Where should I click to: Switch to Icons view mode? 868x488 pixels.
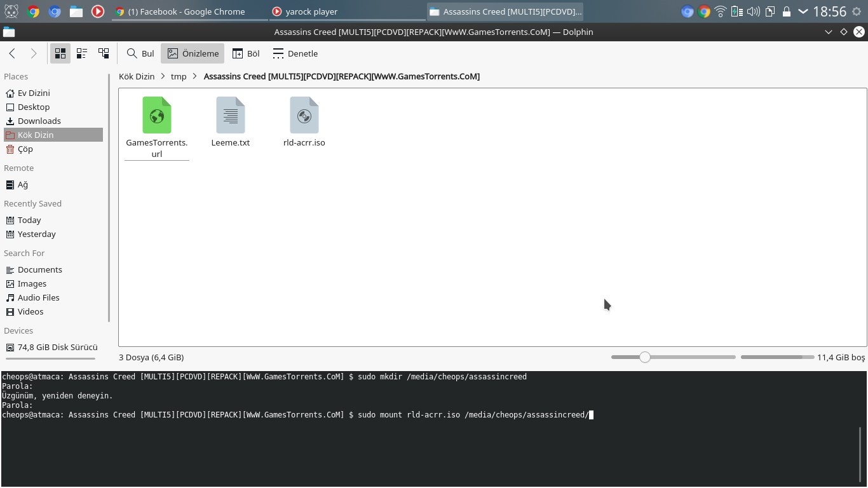point(60,53)
